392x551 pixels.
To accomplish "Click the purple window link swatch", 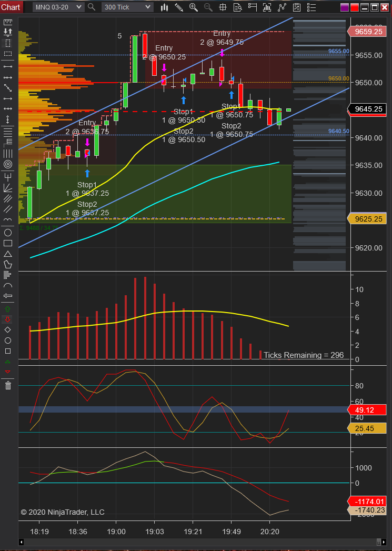I will pos(344,7).
